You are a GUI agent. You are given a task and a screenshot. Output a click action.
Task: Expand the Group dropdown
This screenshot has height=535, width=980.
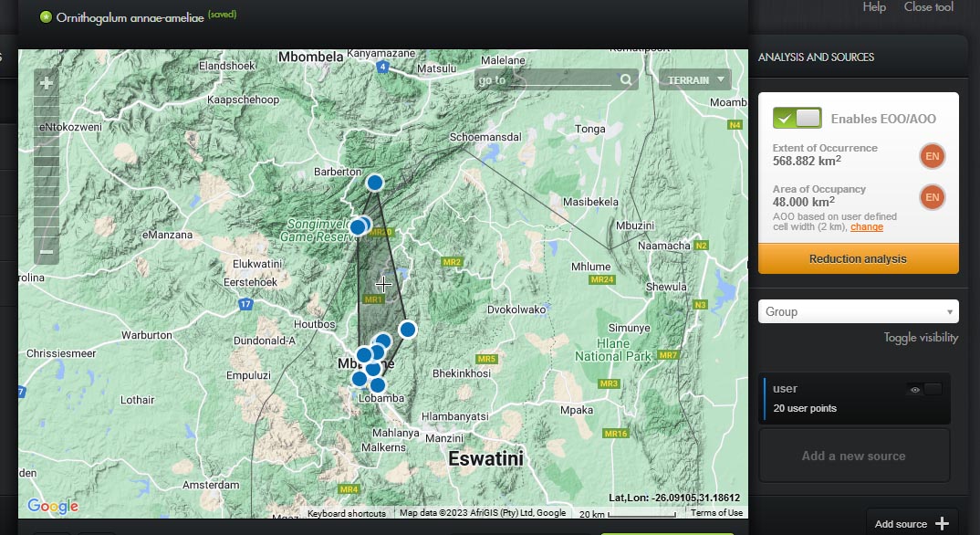pos(858,311)
